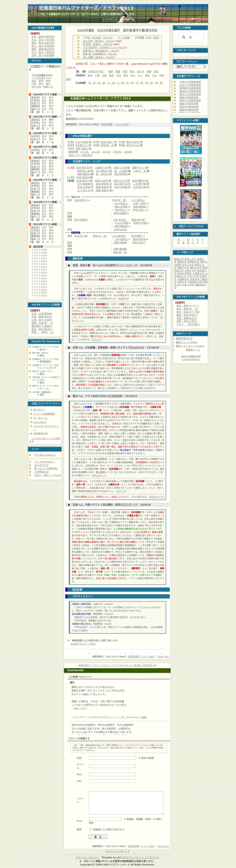The height and width of the screenshot is (868, 236).
Task: Open the 佐藤 悠太 (東北福祉大) news link
Action: tap(101, 50)
